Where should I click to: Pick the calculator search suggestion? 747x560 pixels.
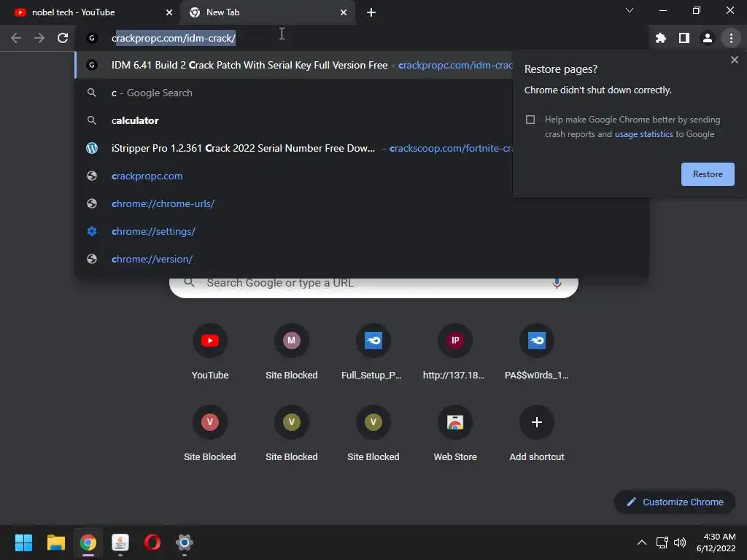[x=293, y=120]
